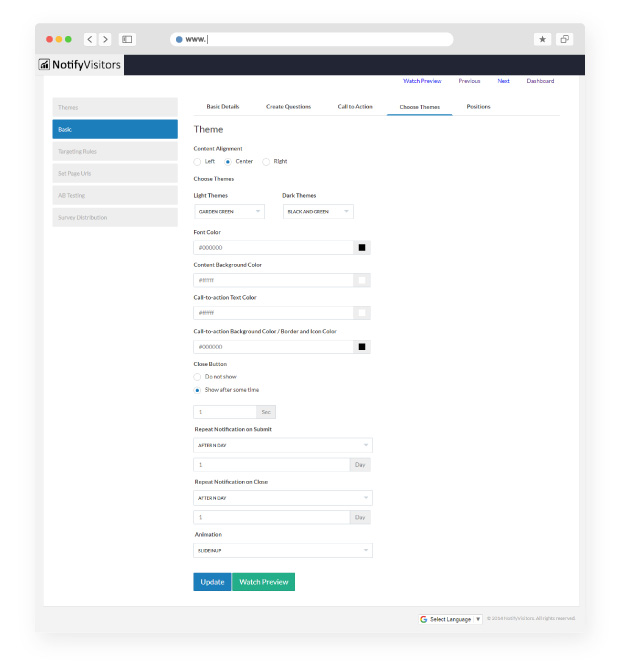
Task: Click the Call-to-action Text Color hex input
Action: click(x=273, y=313)
